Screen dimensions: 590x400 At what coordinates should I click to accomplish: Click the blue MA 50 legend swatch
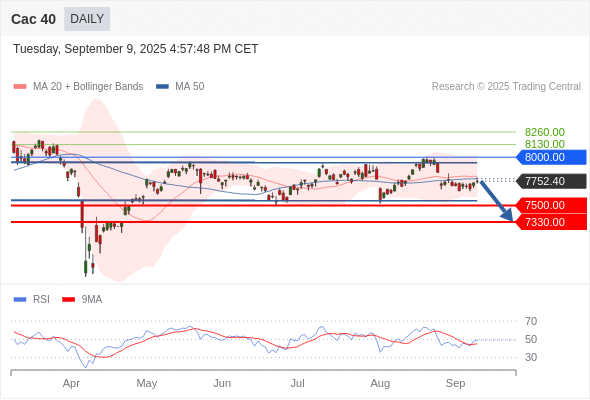click(162, 87)
